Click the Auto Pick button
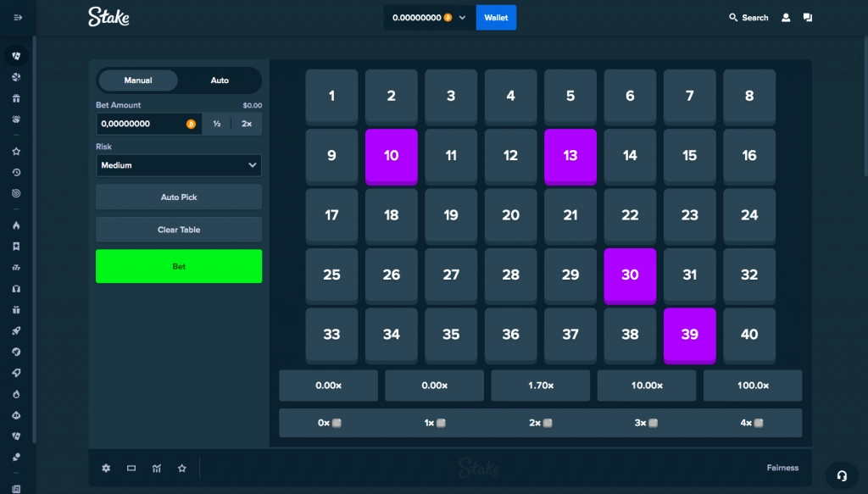The height and width of the screenshot is (494, 868). click(179, 197)
